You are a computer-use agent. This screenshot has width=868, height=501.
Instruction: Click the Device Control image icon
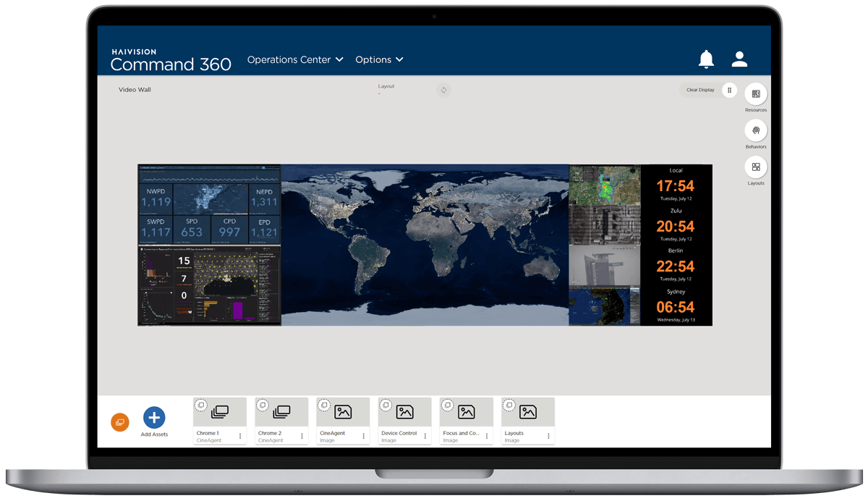[405, 412]
